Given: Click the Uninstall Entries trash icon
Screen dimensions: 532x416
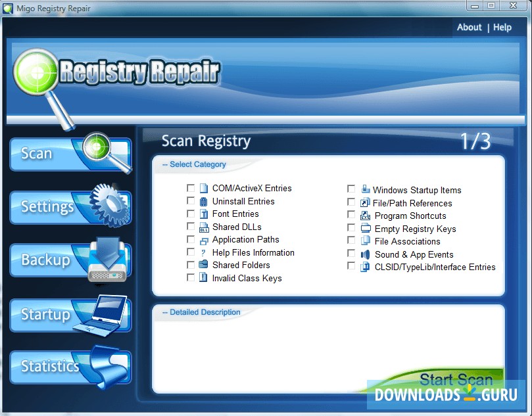Looking at the screenshot, I should click(204, 201).
